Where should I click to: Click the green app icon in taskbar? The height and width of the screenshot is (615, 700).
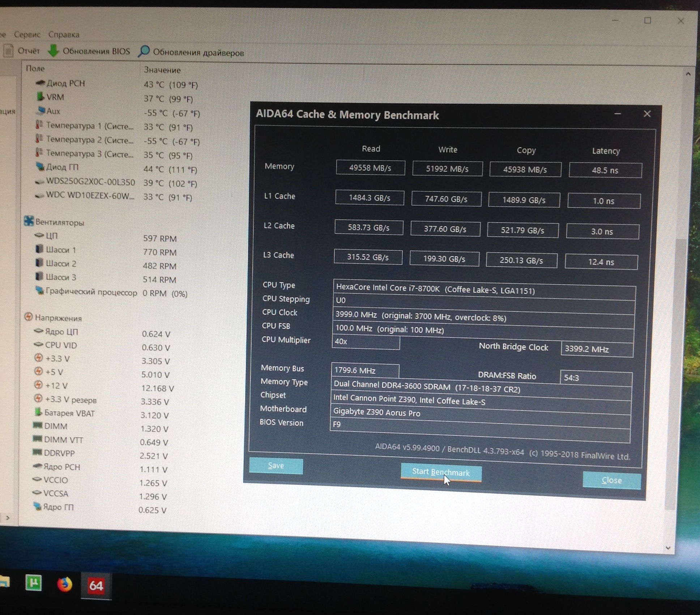[33, 583]
